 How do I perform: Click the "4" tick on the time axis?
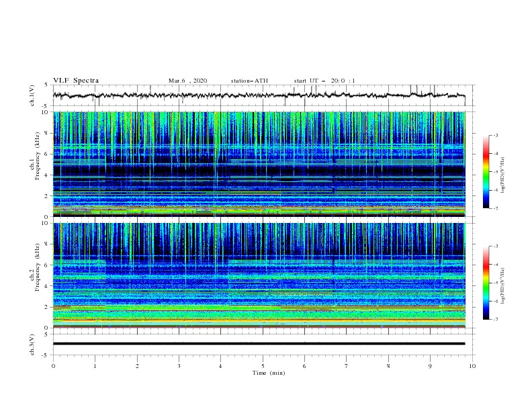point(220,366)
